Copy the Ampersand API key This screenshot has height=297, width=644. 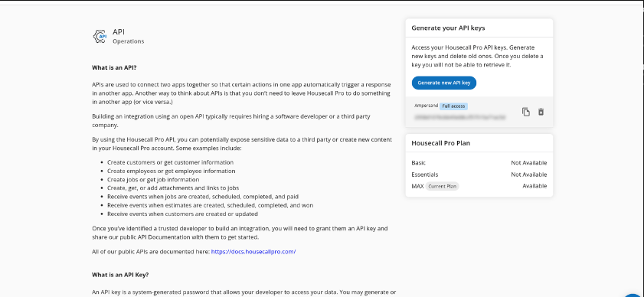(x=526, y=112)
